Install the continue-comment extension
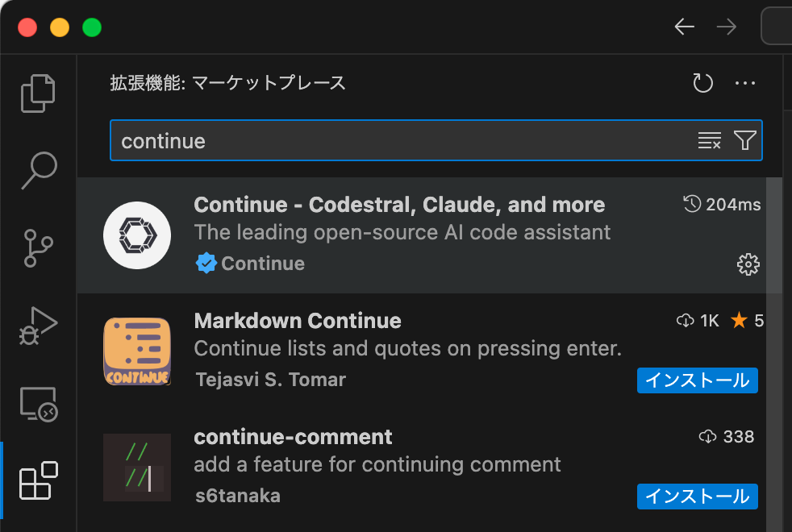Image resolution: width=792 pixels, height=532 pixels. [x=697, y=497]
